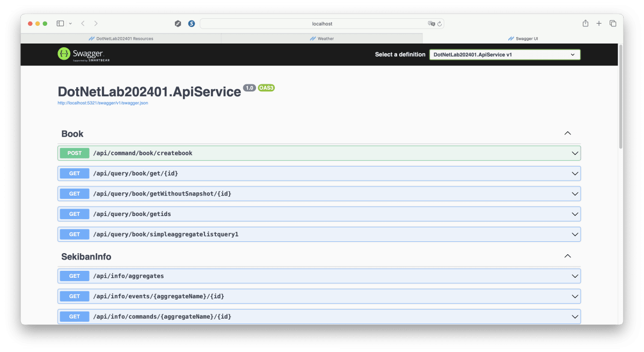Click the Safari sidebar toggle icon
Image resolution: width=644 pixels, height=352 pixels.
(60, 24)
